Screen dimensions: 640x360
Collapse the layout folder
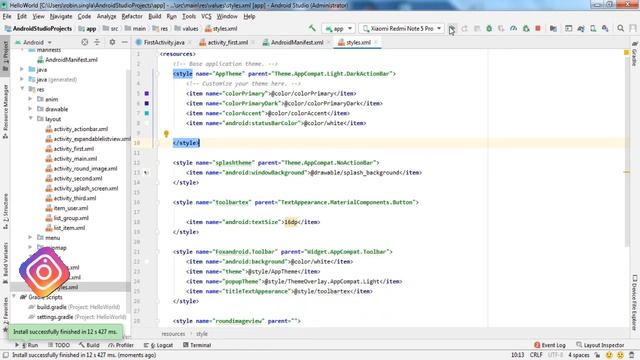pos(31,119)
